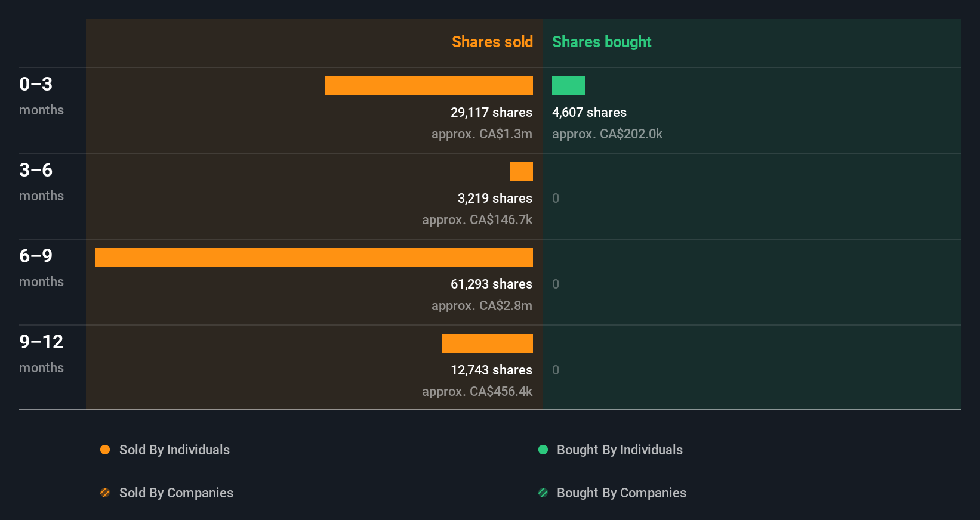Viewport: 980px width, 520px height.
Task: Click the 12,743 shares value
Action: [491, 370]
